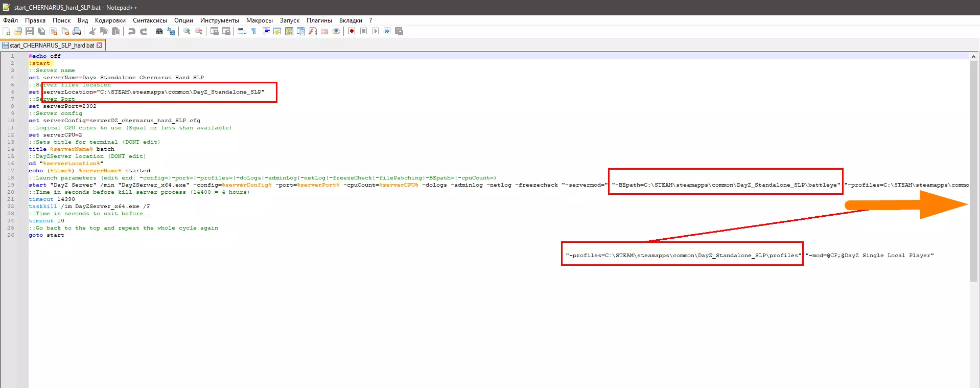Show the Document Map panel
The width and height of the screenshot is (980, 388).
click(x=289, y=31)
